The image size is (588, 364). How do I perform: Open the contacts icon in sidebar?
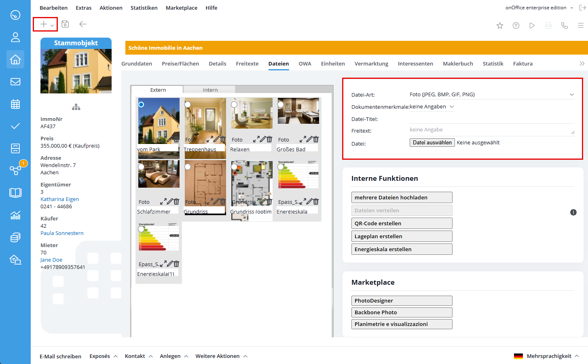(15, 37)
